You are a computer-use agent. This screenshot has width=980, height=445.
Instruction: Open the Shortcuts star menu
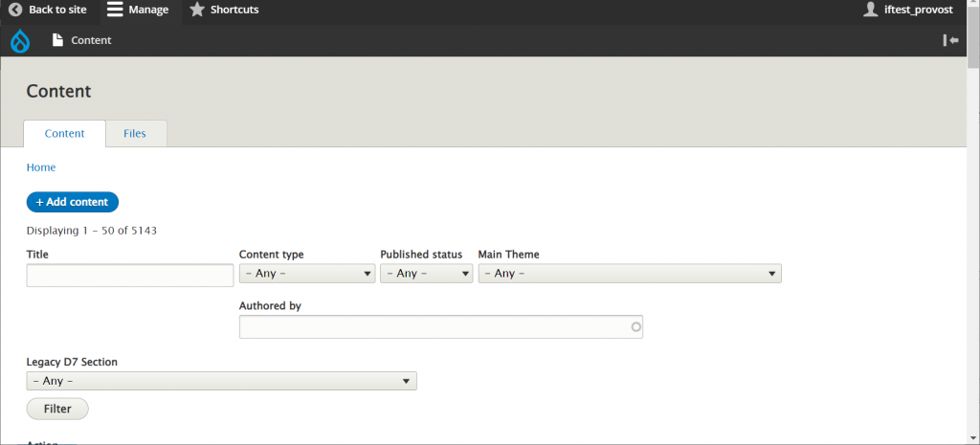[x=224, y=10]
